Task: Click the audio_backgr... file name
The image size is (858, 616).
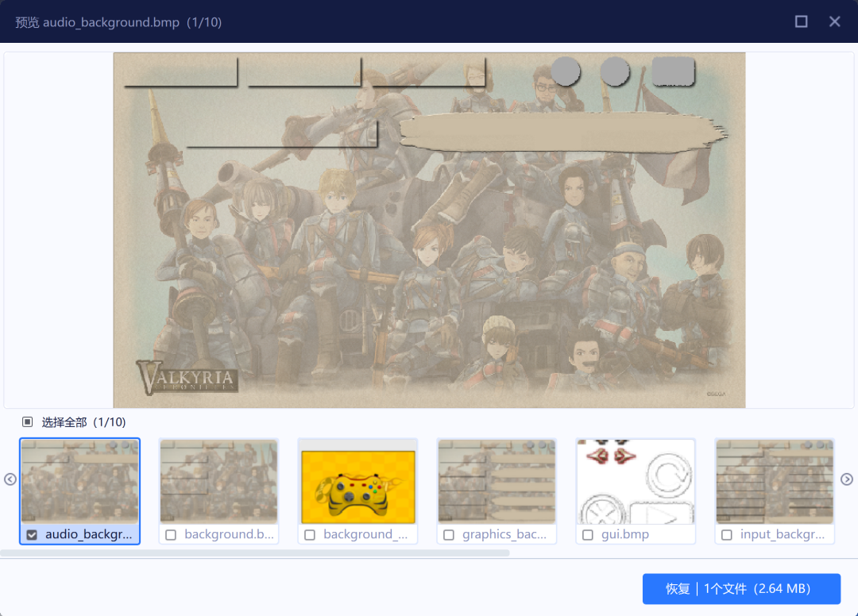Action: [x=89, y=534]
